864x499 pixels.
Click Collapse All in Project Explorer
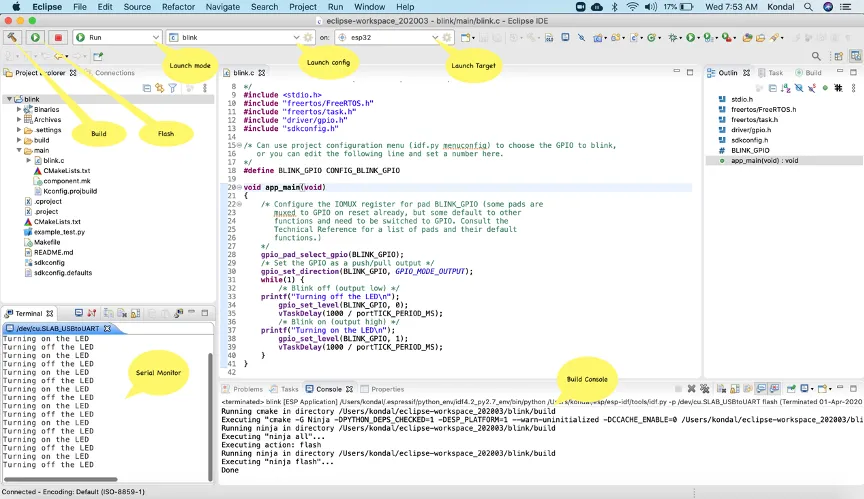[147, 88]
